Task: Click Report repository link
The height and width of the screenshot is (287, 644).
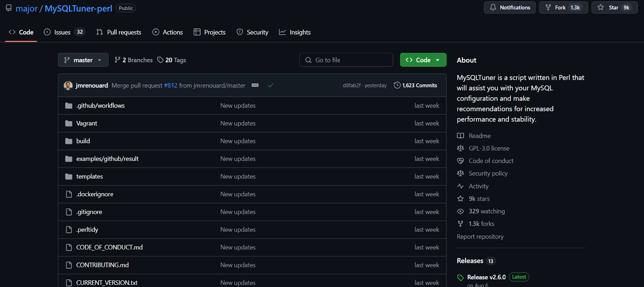Action: [480, 237]
